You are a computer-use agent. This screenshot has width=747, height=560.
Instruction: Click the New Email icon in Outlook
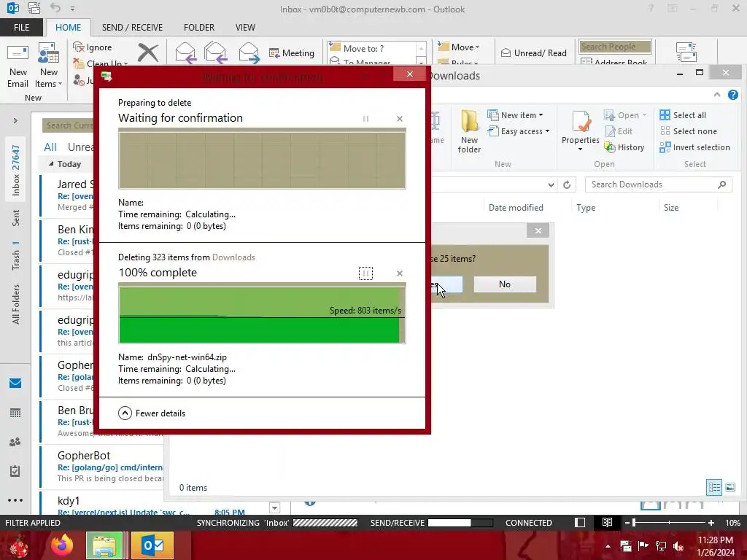pyautogui.click(x=18, y=66)
